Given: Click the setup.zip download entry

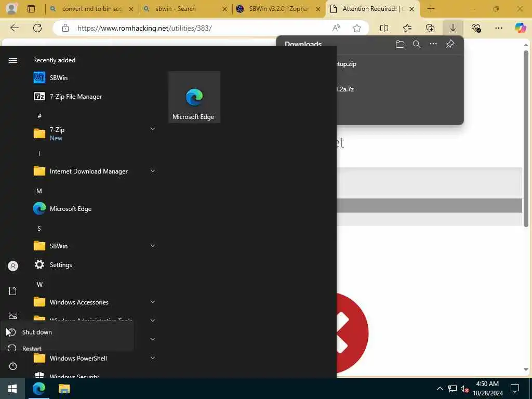Looking at the screenshot, I should pos(399,64).
